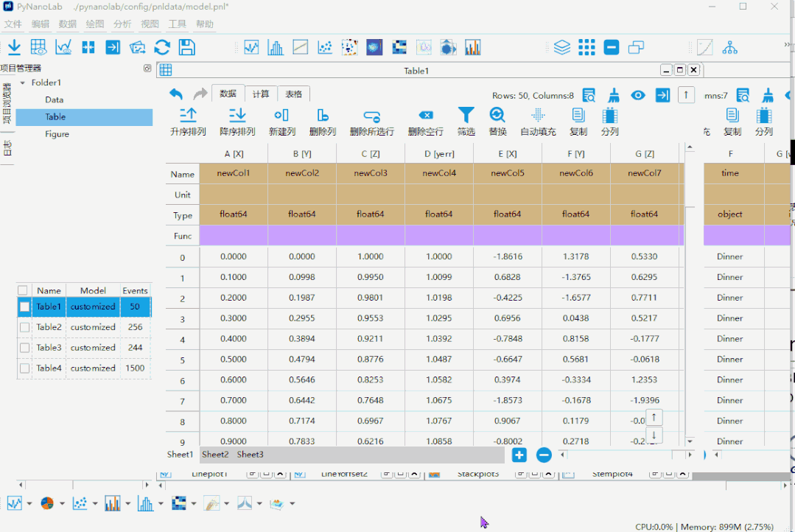Click the save floppy disk icon

click(187, 47)
